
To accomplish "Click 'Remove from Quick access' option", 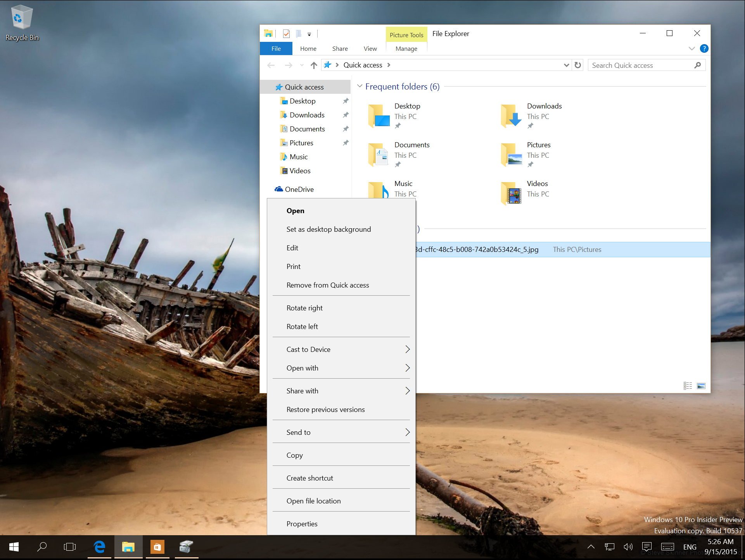I will (x=328, y=285).
